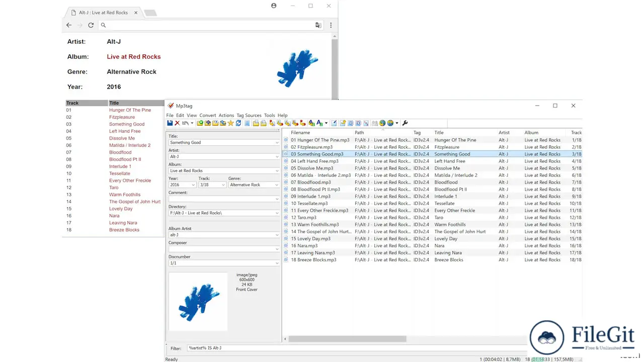Expand the Album Artist dropdown
Screen dimensions: 644x362
[x=277, y=235]
